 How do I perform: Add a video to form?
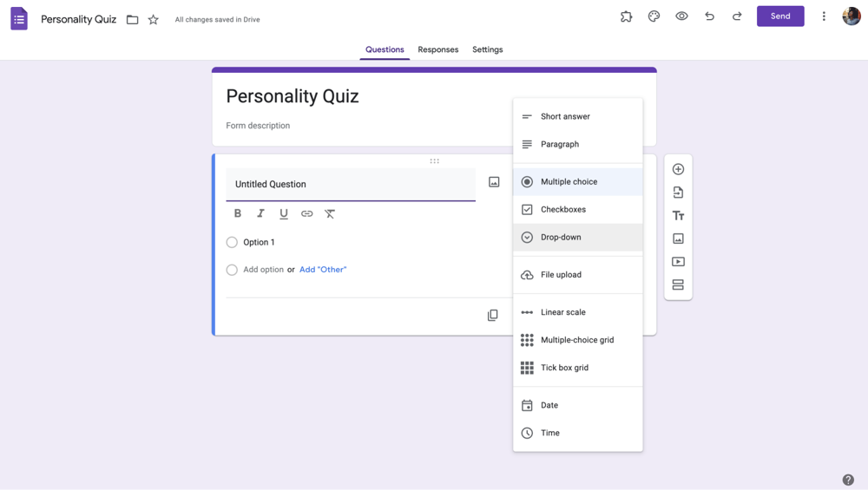tap(678, 262)
